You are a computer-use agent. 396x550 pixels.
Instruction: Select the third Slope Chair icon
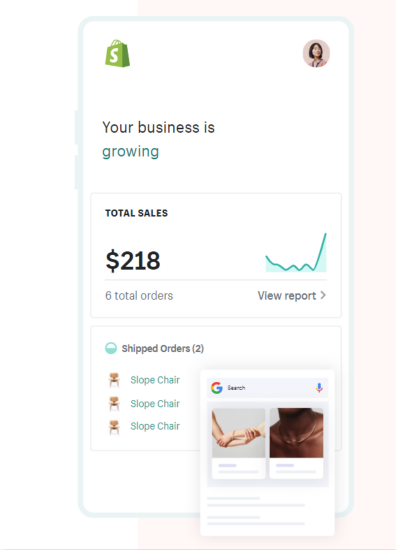[114, 427]
